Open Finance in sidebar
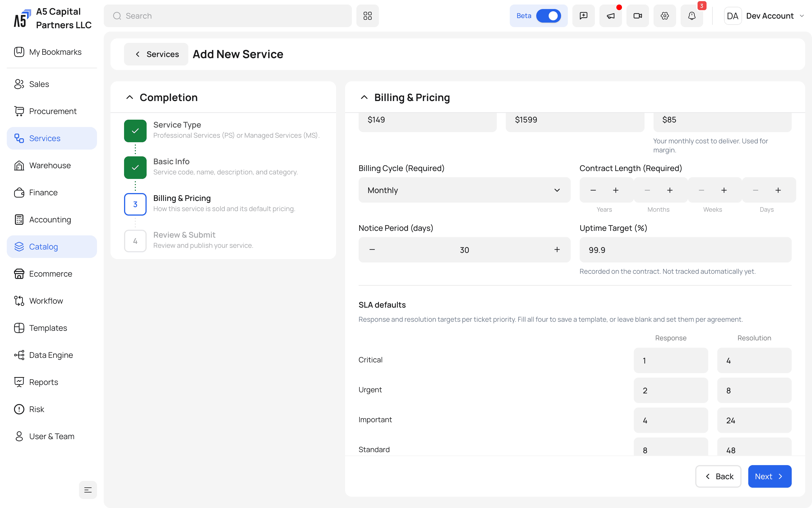Viewport: 812px width, 508px height. pos(52,192)
